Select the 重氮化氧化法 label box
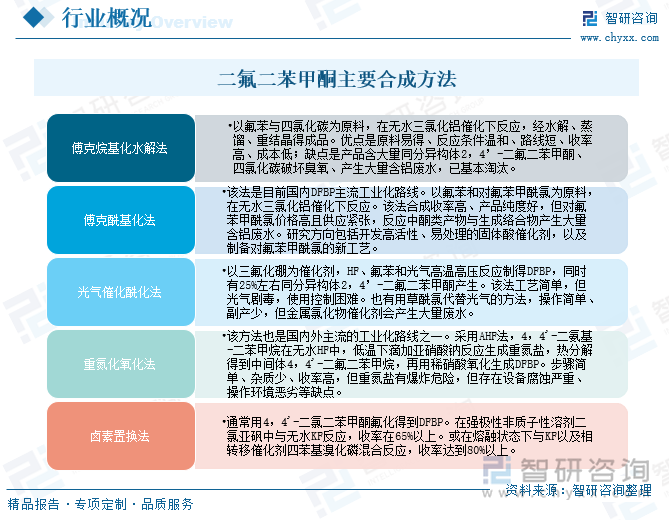 coord(121,364)
